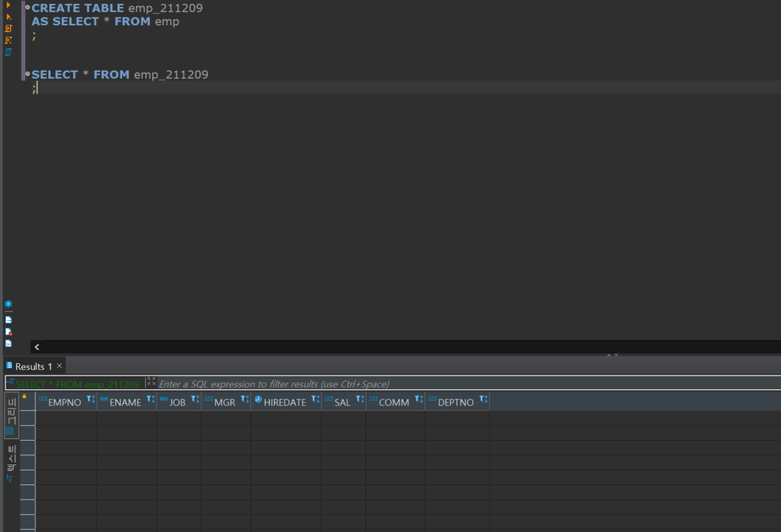
Task: Open the SQL editor settings gear icon
Action: [x=8, y=304]
